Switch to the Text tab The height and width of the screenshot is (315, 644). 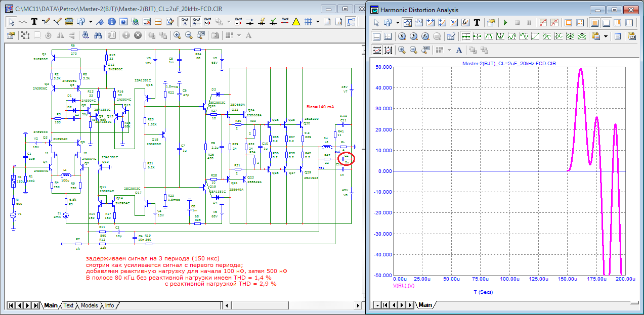pyautogui.click(x=68, y=305)
